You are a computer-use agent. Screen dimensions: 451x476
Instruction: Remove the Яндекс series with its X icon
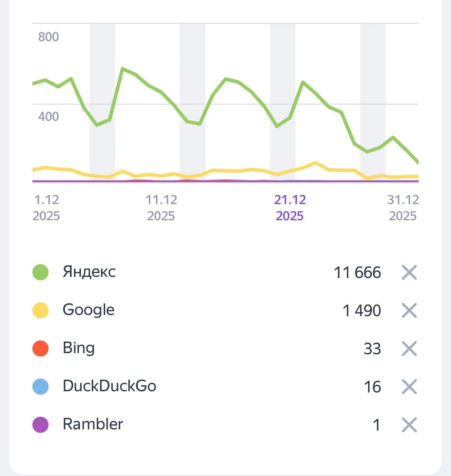409,272
